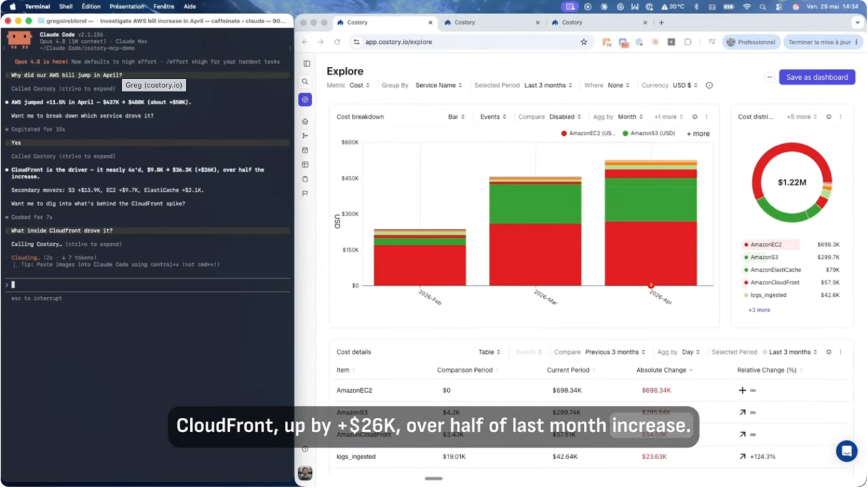
Task: Open the Édition menu in menu bar
Action: (91, 6)
